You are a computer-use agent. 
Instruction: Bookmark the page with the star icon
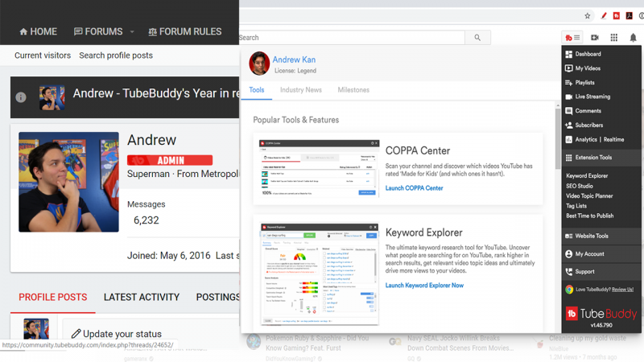click(x=588, y=15)
